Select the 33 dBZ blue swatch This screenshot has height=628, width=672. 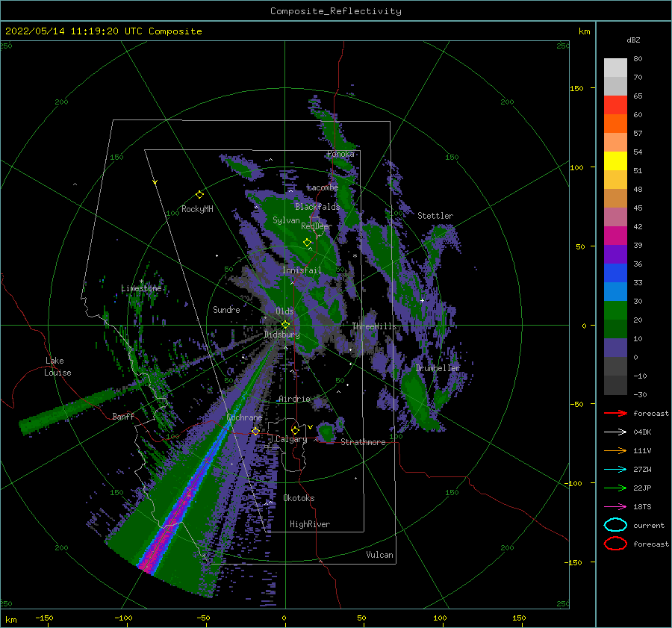click(x=615, y=273)
